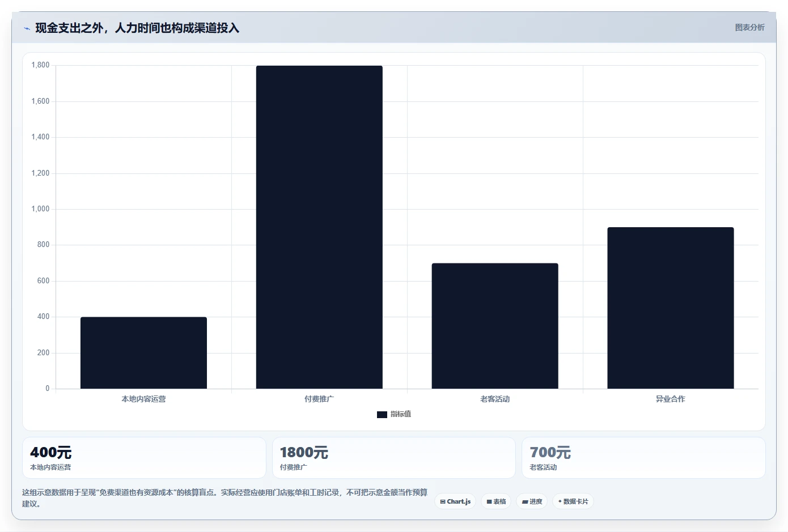The height and width of the screenshot is (532, 788).
Task: Click the 1800元 data card value
Action: [304, 453]
